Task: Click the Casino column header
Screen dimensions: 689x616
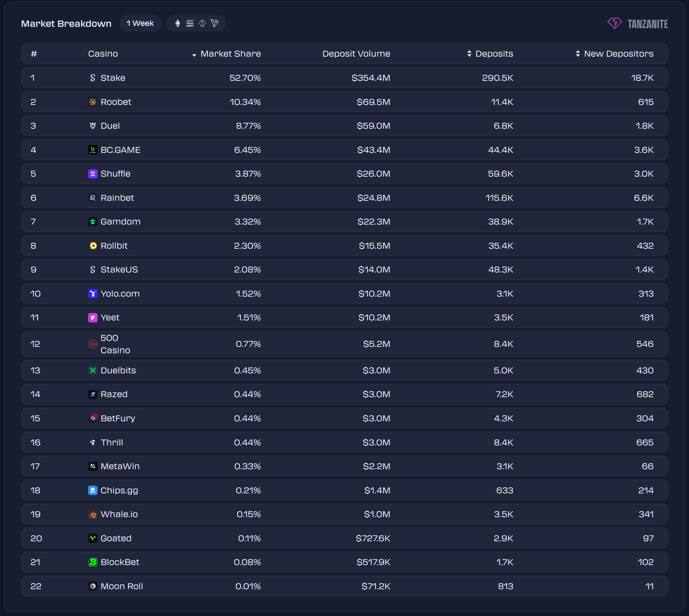Action: tap(103, 54)
